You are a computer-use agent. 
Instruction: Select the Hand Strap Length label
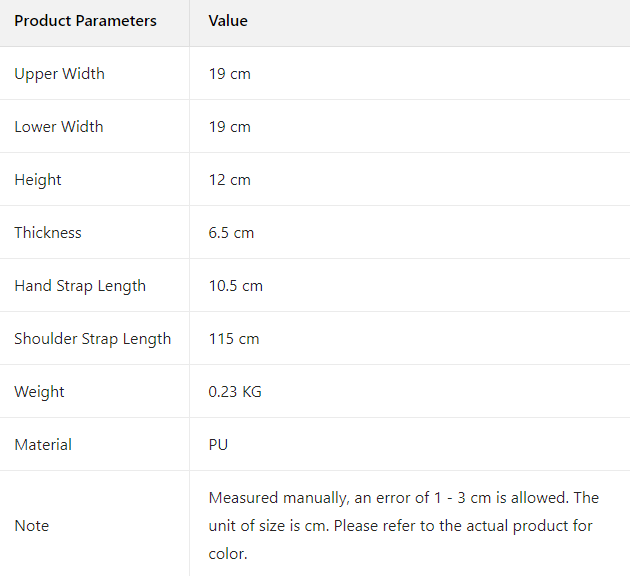point(80,286)
